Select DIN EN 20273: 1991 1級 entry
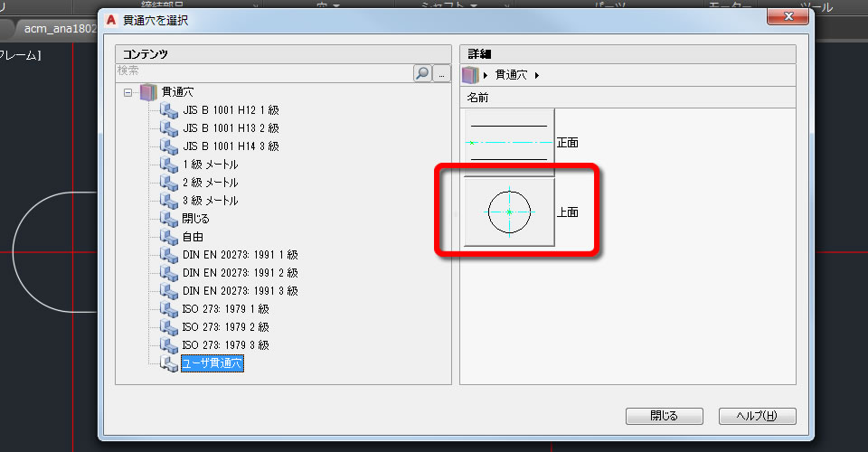This screenshot has height=452, width=868. click(x=241, y=255)
